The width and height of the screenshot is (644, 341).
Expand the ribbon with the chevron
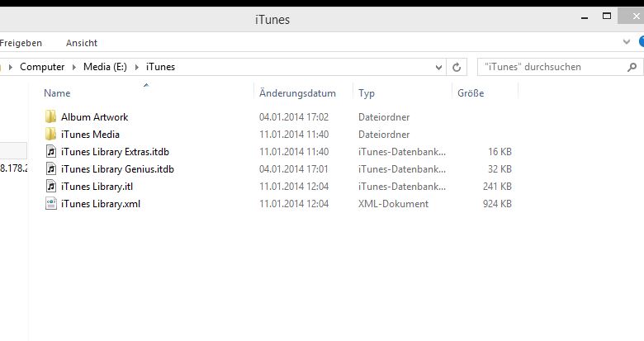coord(627,41)
